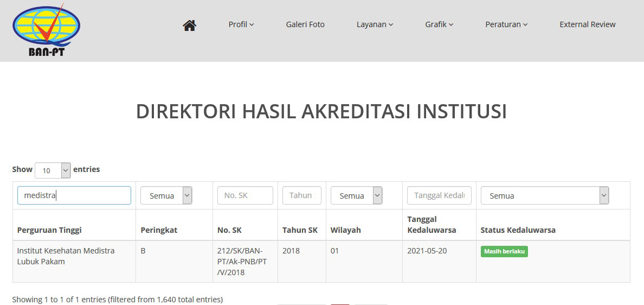The width and height of the screenshot is (644, 305).
Task: Change the show entries count dropdown
Action: [53, 170]
